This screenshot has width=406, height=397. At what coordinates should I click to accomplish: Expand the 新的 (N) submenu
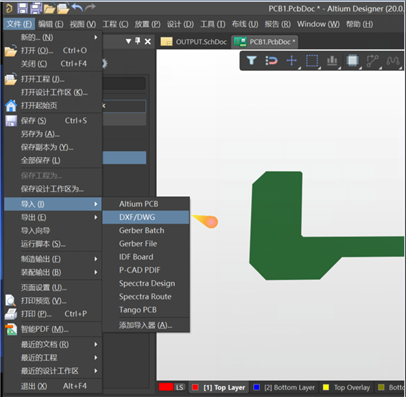click(x=53, y=37)
